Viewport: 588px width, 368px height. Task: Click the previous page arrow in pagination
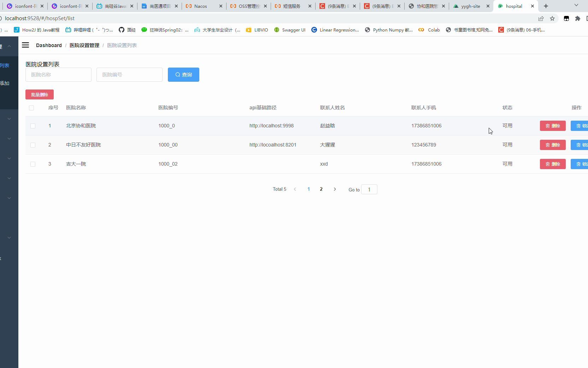[x=295, y=189]
